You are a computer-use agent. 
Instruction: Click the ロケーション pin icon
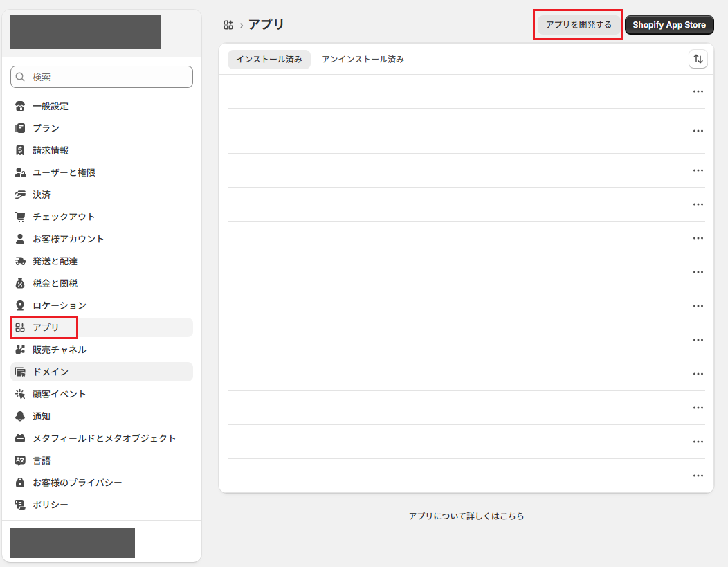tap(20, 305)
